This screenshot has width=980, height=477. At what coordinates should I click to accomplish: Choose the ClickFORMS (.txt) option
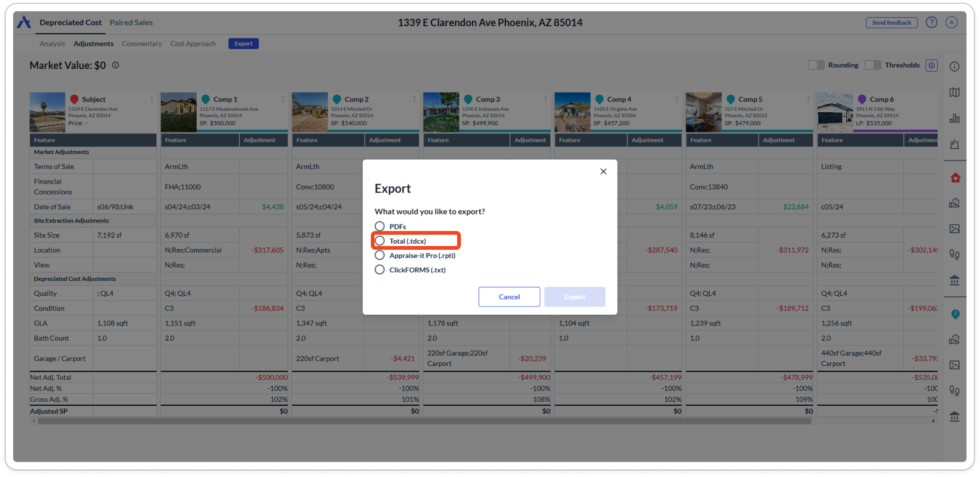(x=380, y=270)
